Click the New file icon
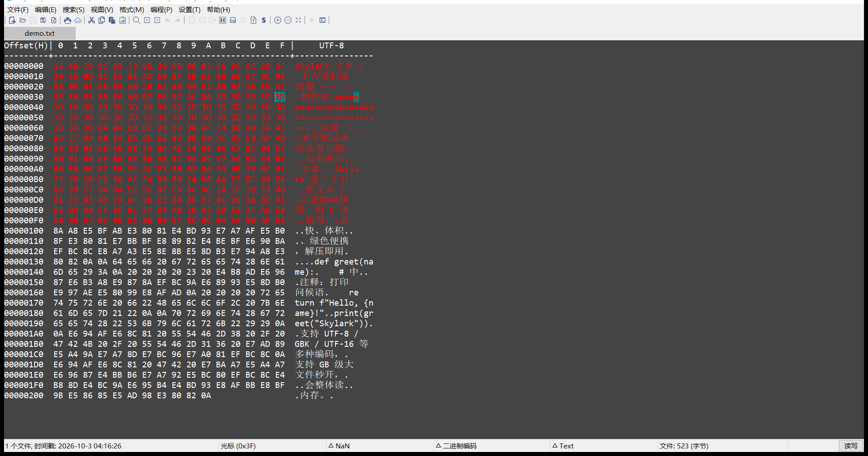868x456 pixels. click(x=12, y=20)
